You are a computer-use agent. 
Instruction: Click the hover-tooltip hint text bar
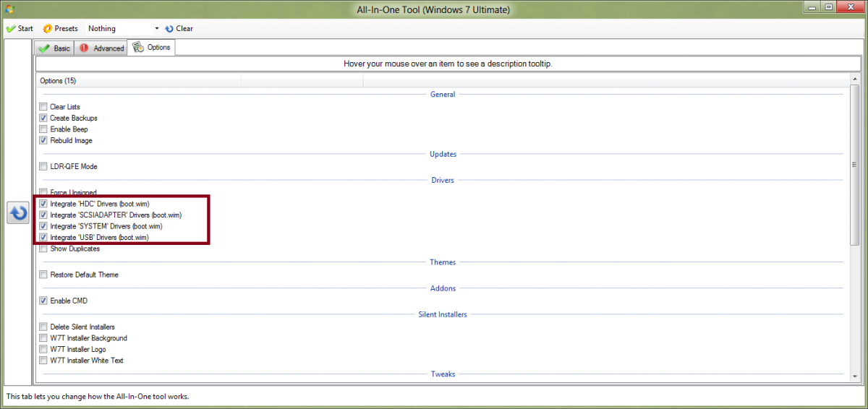[448, 64]
